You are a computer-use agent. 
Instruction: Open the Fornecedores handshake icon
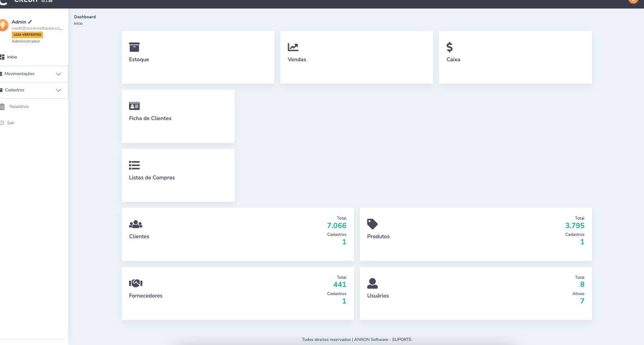pos(136,283)
